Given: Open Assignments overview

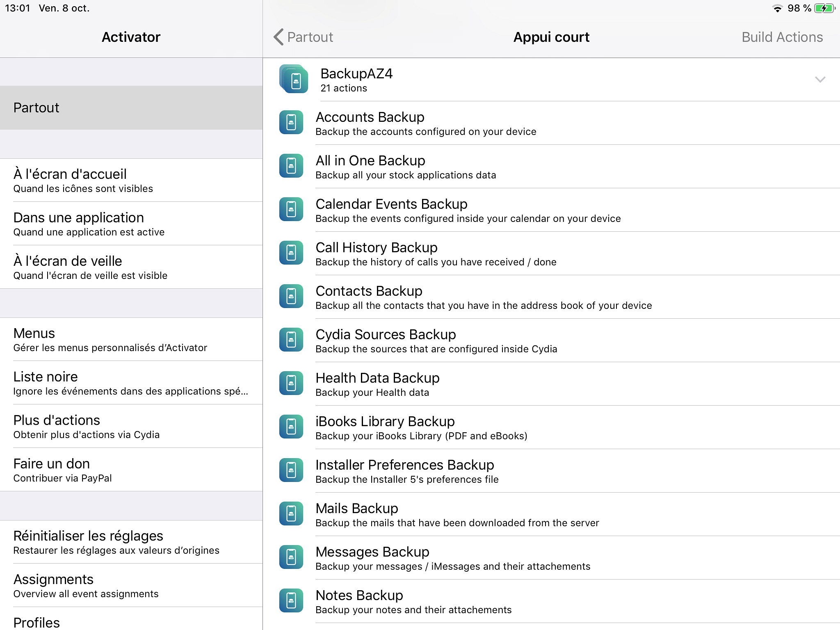Looking at the screenshot, I should 131,585.
